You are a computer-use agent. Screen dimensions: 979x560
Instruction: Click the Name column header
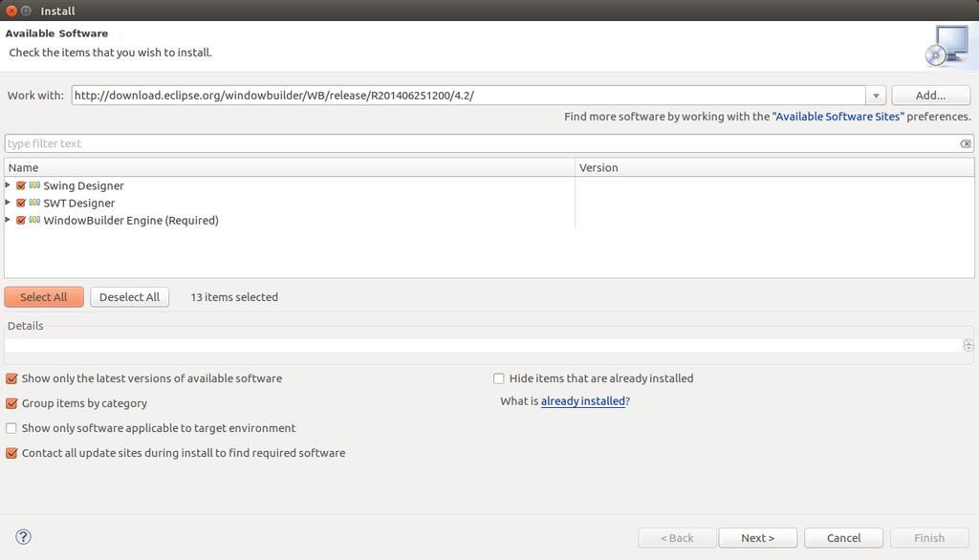pyautogui.click(x=289, y=167)
